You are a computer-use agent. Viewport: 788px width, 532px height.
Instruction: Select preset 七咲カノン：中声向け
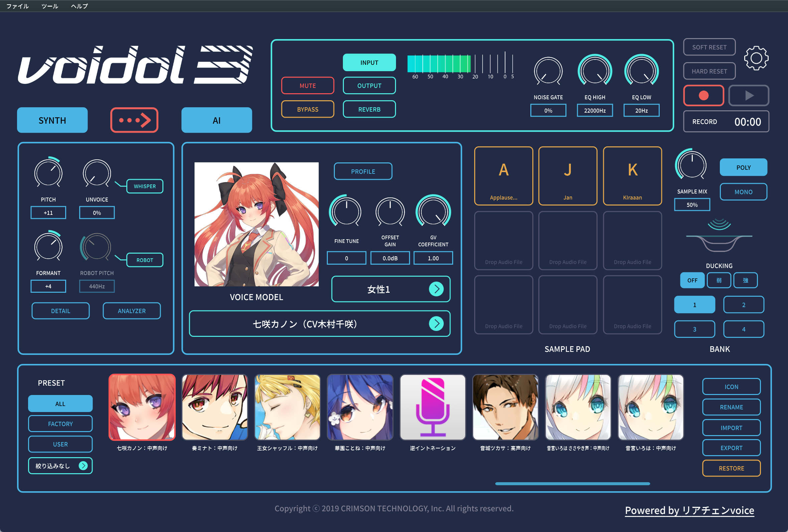pyautogui.click(x=142, y=407)
